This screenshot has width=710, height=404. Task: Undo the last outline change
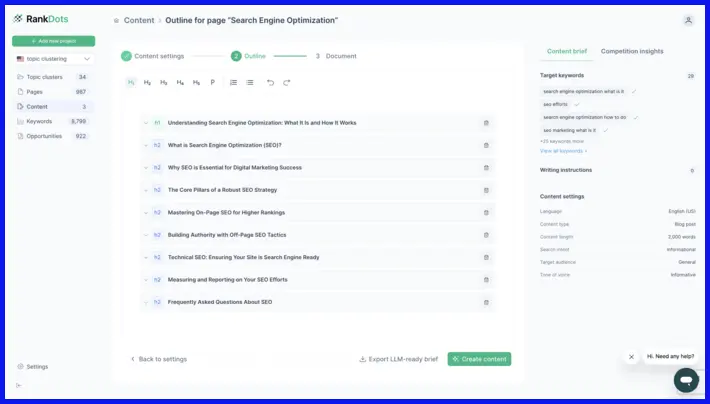point(270,82)
